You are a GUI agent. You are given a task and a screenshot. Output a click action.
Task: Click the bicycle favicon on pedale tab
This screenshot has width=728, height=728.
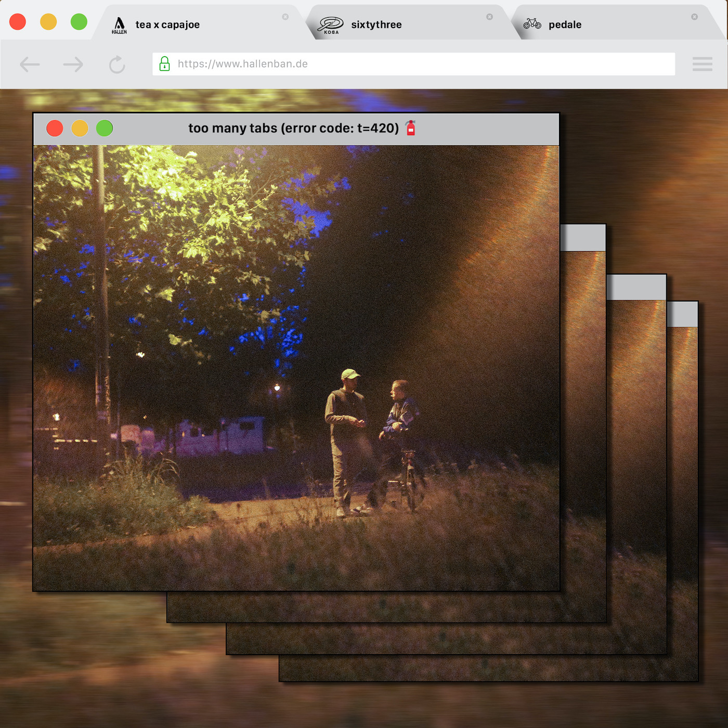[532, 24]
